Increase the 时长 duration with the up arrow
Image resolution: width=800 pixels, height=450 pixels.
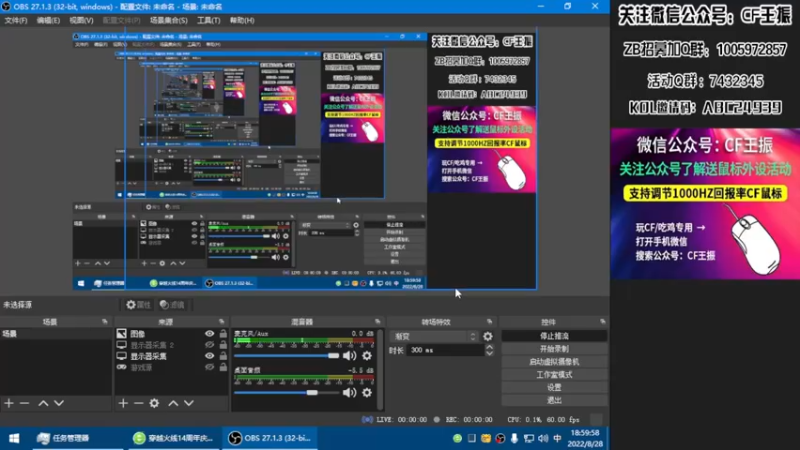489,347
